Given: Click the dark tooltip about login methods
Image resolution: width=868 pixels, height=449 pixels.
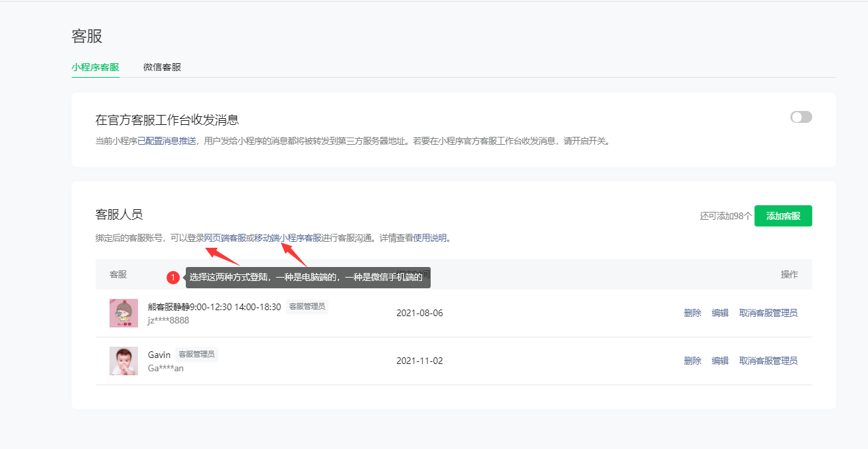Looking at the screenshot, I should [x=307, y=277].
